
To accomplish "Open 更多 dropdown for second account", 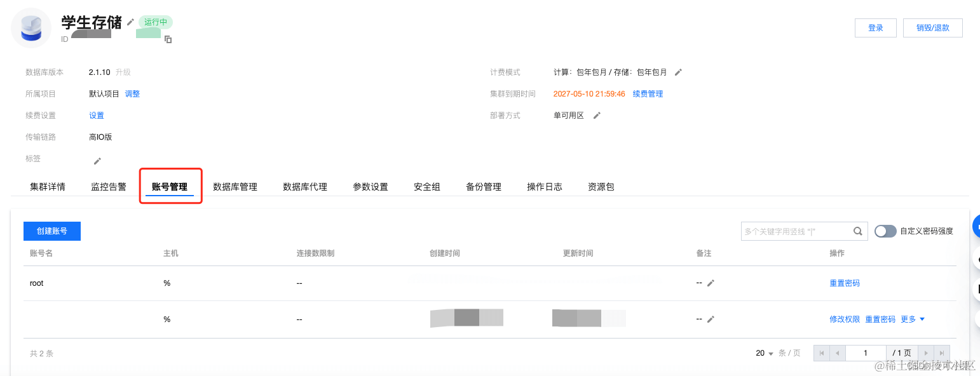I will point(913,319).
